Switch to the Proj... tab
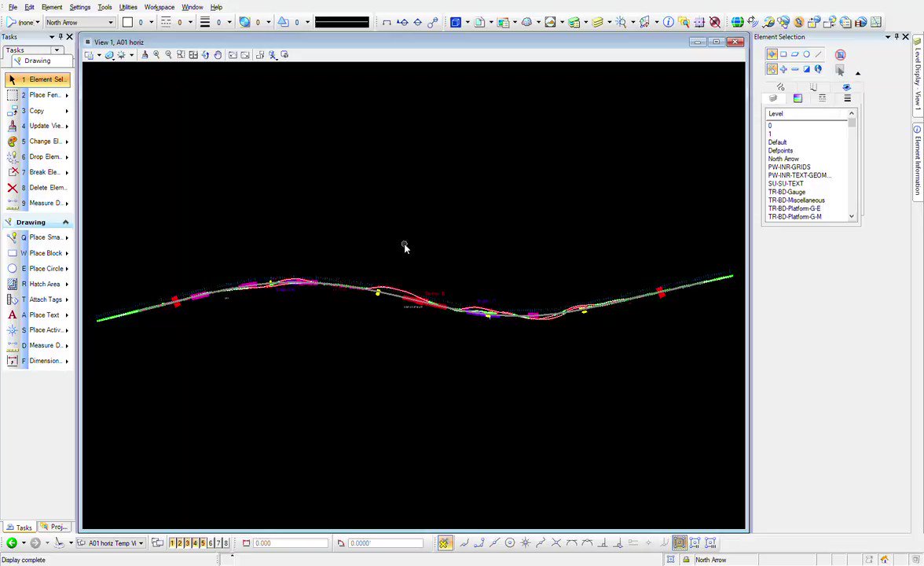The height and width of the screenshot is (566, 924). pyautogui.click(x=54, y=527)
